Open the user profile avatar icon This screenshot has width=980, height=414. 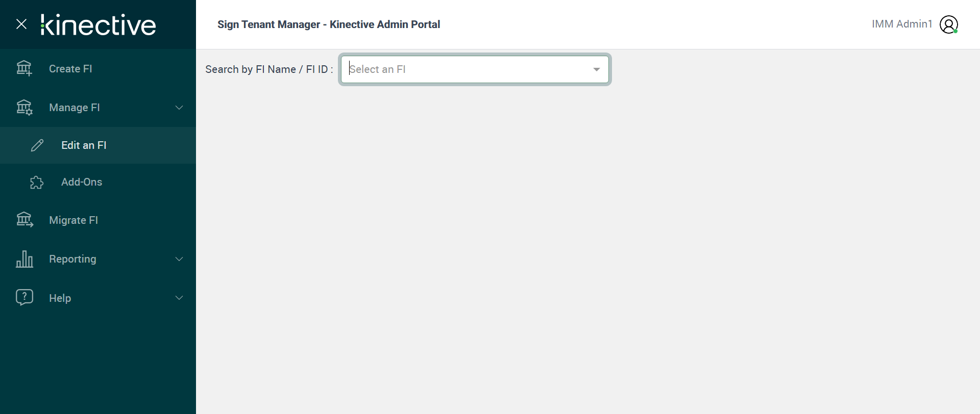(949, 24)
